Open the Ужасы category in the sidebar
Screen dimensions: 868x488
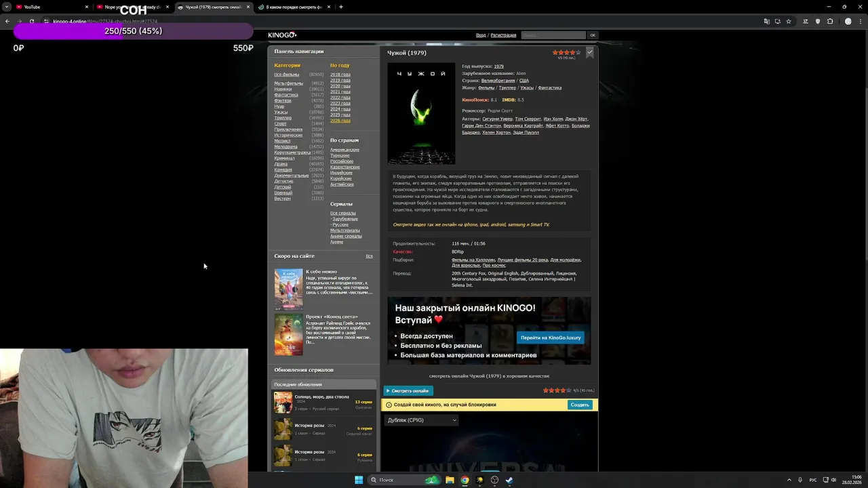pyautogui.click(x=281, y=112)
